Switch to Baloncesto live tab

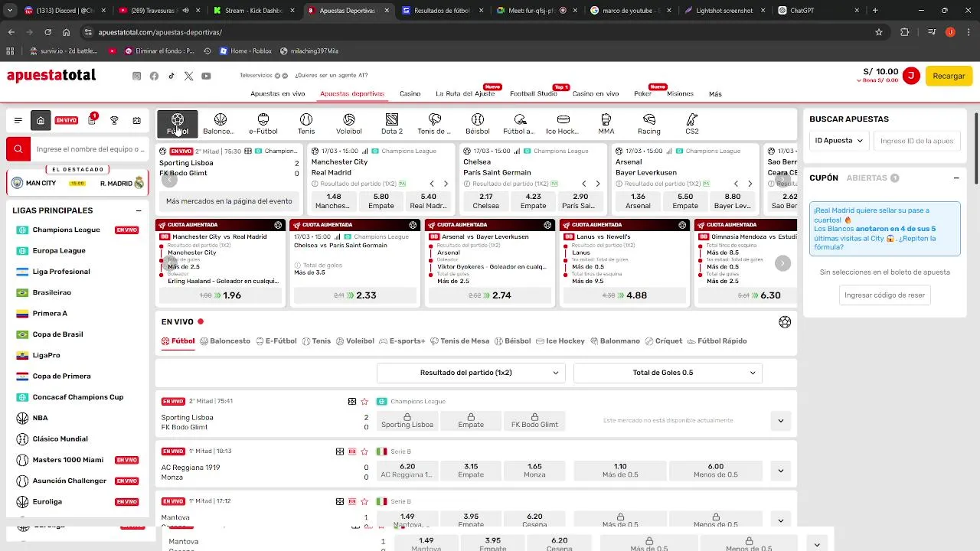(225, 341)
